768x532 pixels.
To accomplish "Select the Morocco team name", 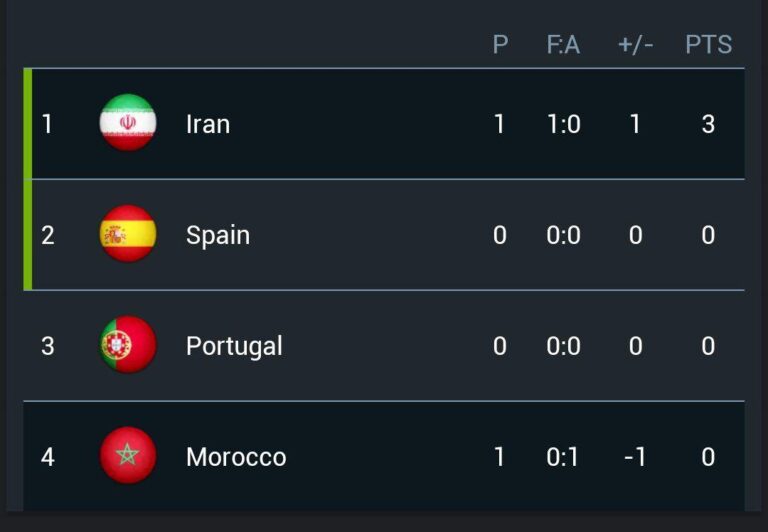I will pyautogui.click(x=236, y=457).
